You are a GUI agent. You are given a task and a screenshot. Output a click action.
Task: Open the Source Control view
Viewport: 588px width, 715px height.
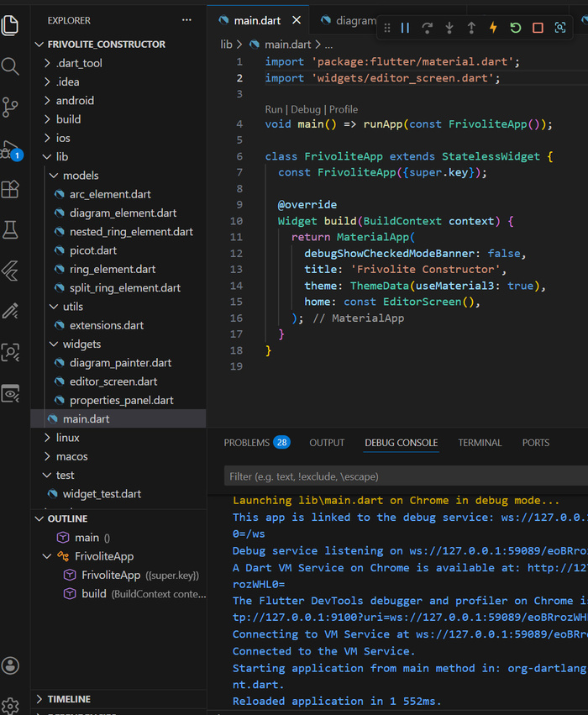11,107
